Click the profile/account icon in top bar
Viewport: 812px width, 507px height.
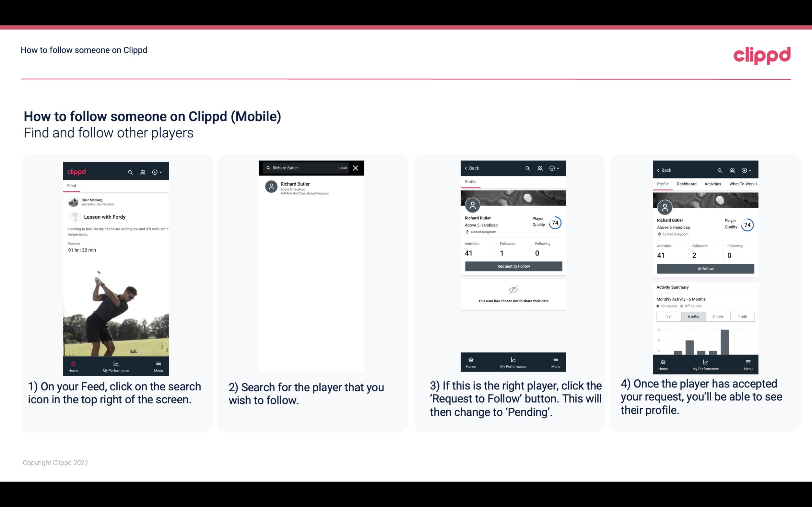point(142,172)
